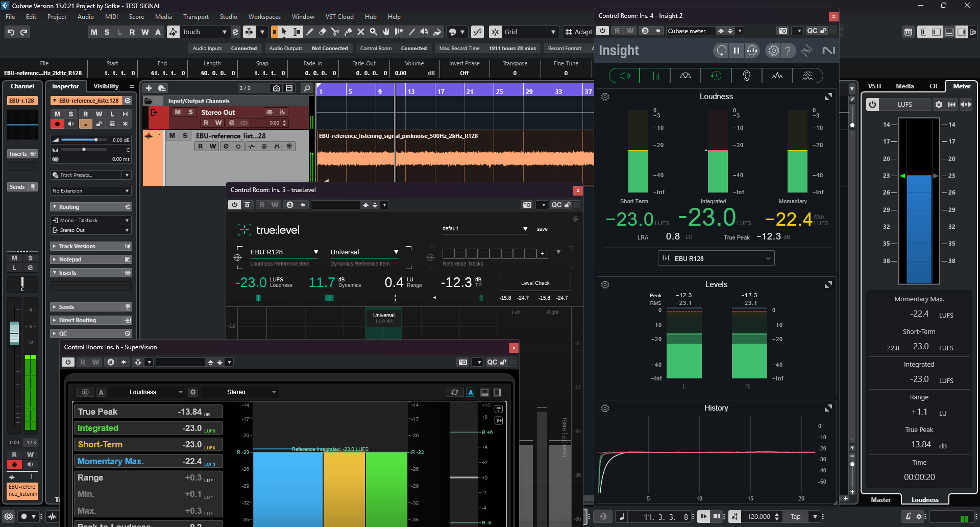The image size is (980, 527).
Task: Click the Erase tool
Action: 323,32
